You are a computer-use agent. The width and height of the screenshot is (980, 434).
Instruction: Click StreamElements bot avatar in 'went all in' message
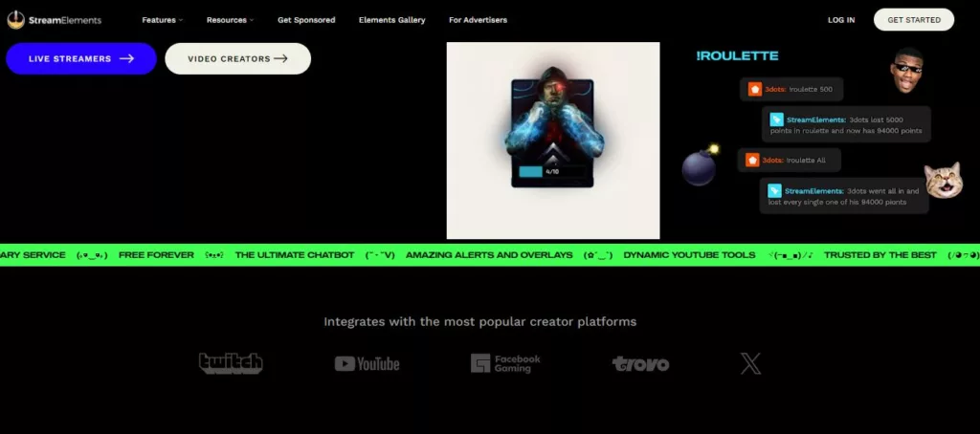click(774, 191)
